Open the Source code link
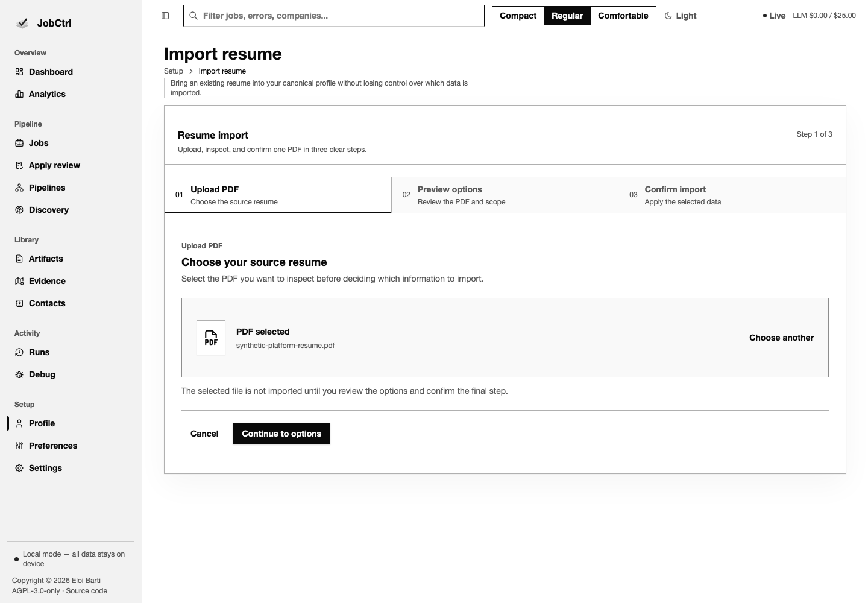This screenshot has height=603, width=868. 87,591
